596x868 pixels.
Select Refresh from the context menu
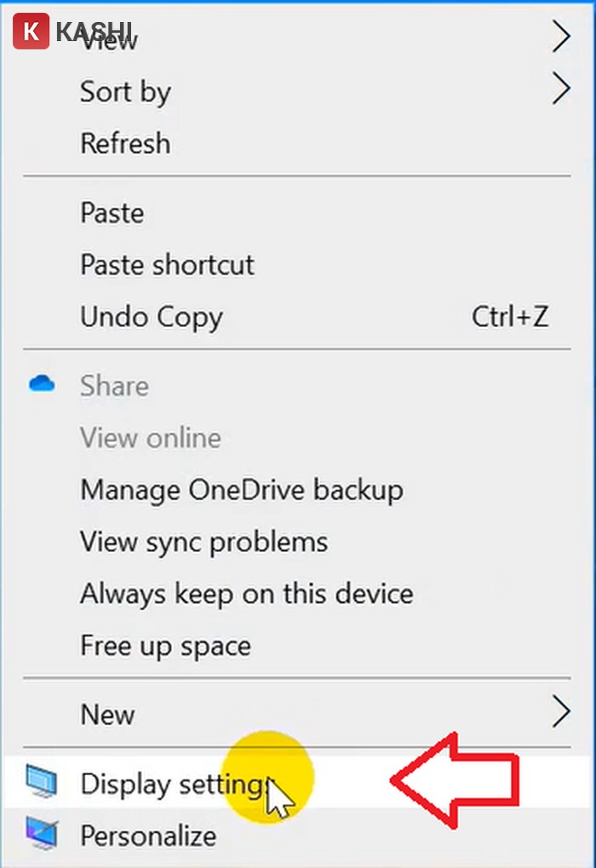125,143
